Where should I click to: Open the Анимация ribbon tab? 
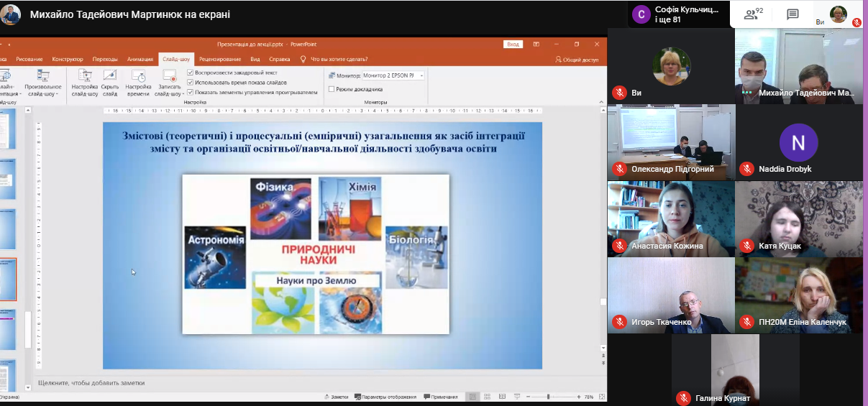click(x=140, y=59)
